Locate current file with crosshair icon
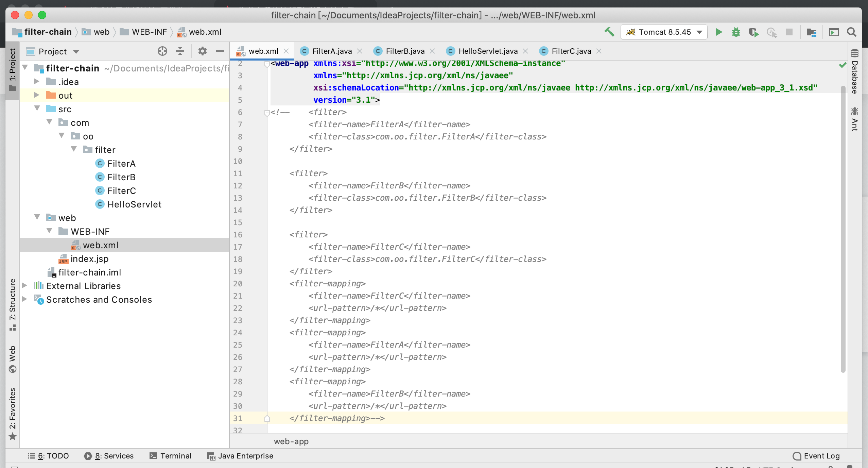The width and height of the screenshot is (868, 468). [x=162, y=51]
